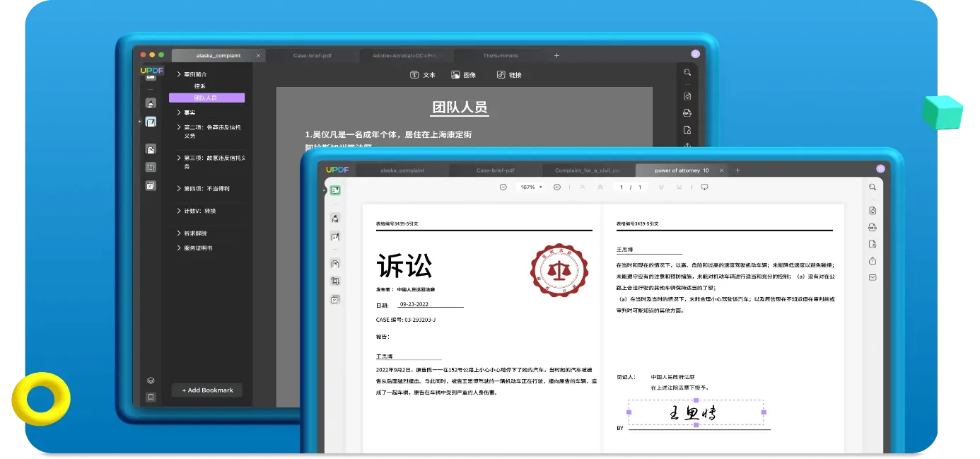
Task: Jump to first page arrow
Action: (582, 187)
